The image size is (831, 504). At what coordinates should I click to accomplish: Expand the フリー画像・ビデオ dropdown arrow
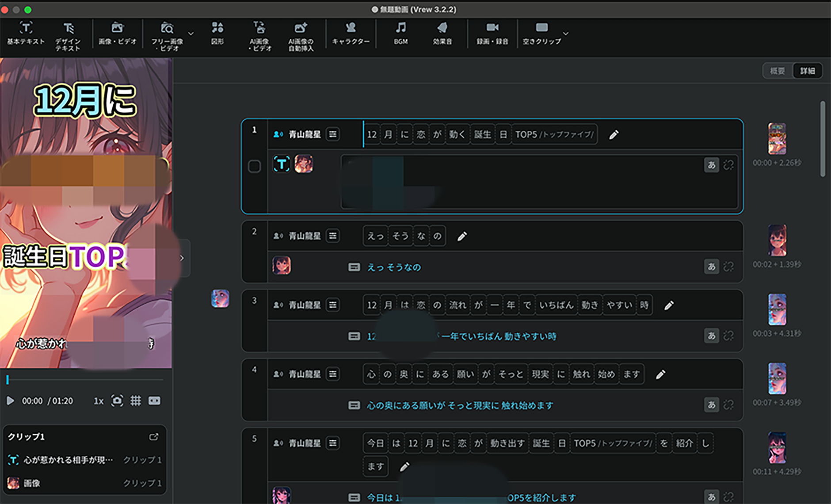click(191, 34)
